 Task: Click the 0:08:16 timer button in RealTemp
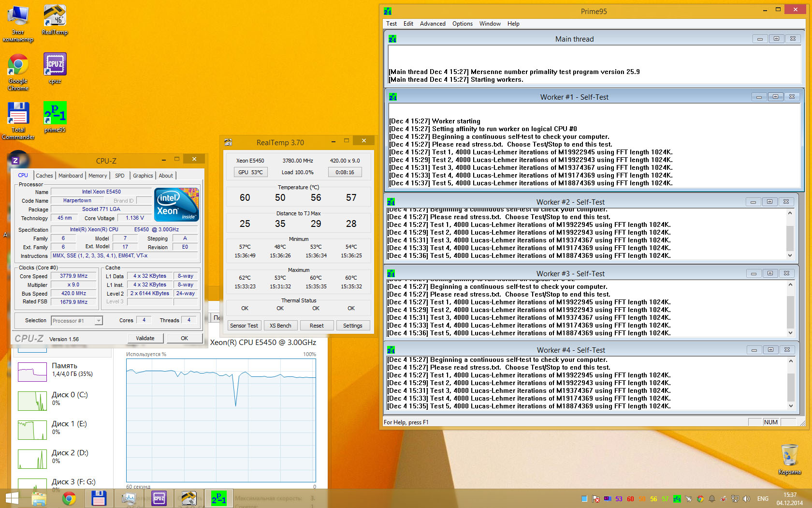click(x=345, y=172)
